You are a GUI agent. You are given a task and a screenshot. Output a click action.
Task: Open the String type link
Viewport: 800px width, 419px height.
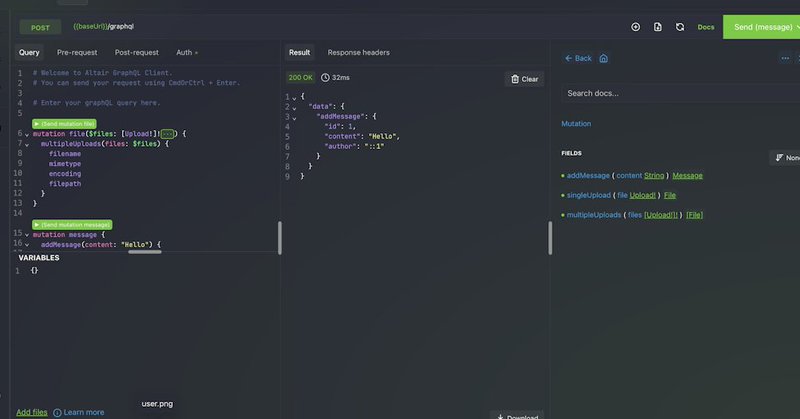[654, 176]
